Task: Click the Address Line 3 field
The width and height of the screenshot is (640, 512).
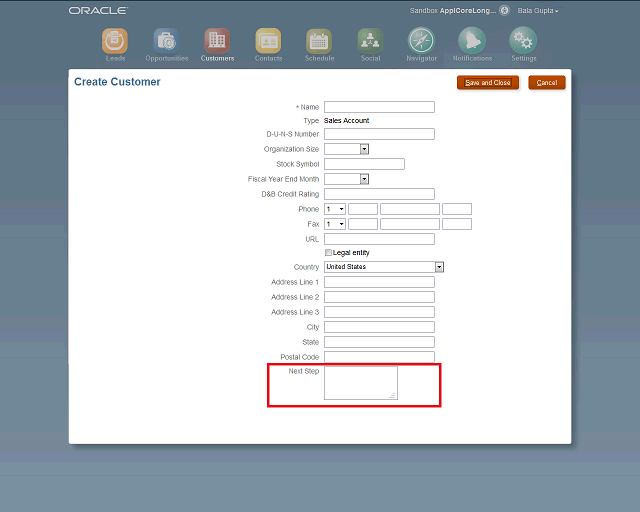Action: click(x=379, y=312)
